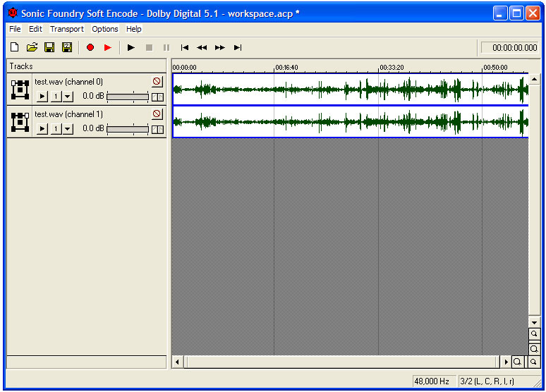Click the Fast Forward double-arrow button
This screenshot has width=546, height=392.
coord(219,47)
